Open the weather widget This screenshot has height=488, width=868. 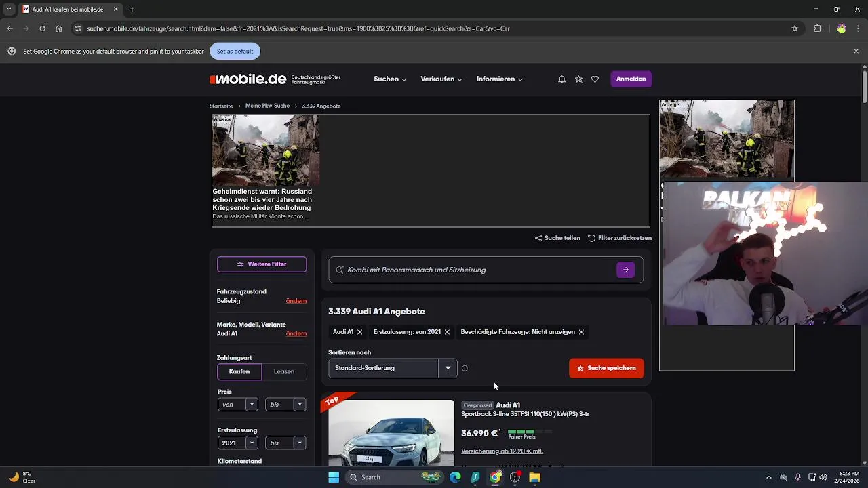(x=22, y=477)
